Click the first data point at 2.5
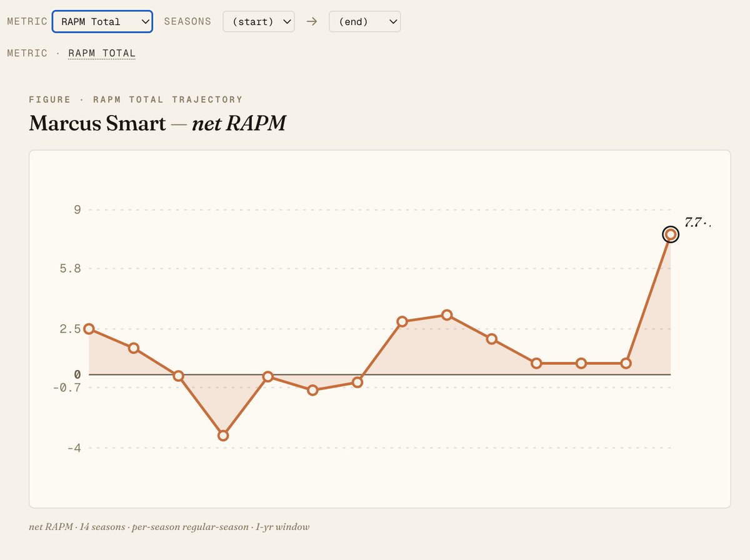 (89, 329)
